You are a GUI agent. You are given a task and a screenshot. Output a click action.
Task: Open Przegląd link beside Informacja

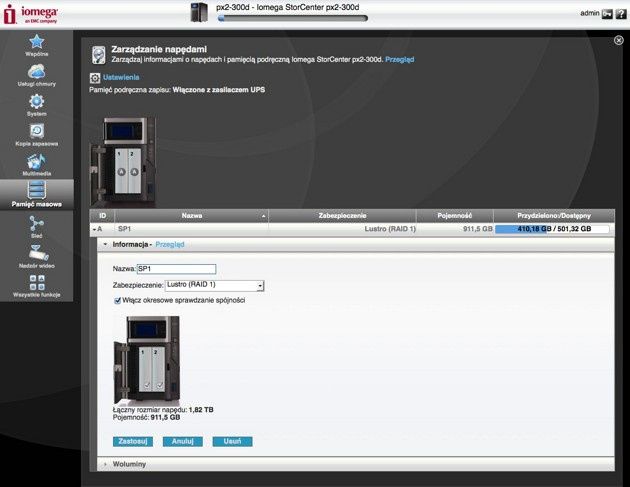click(x=170, y=244)
